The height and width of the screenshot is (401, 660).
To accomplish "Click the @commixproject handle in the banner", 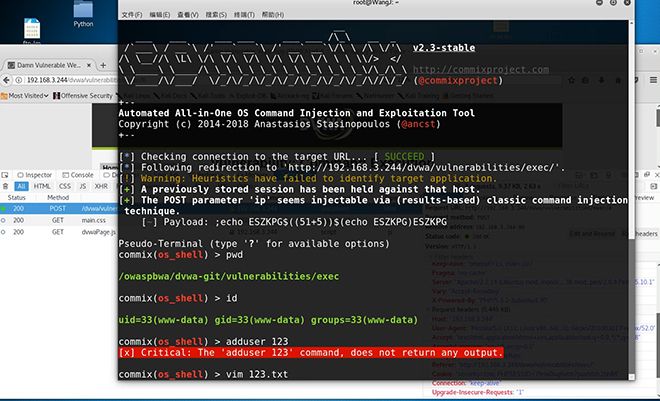I will coord(458,80).
